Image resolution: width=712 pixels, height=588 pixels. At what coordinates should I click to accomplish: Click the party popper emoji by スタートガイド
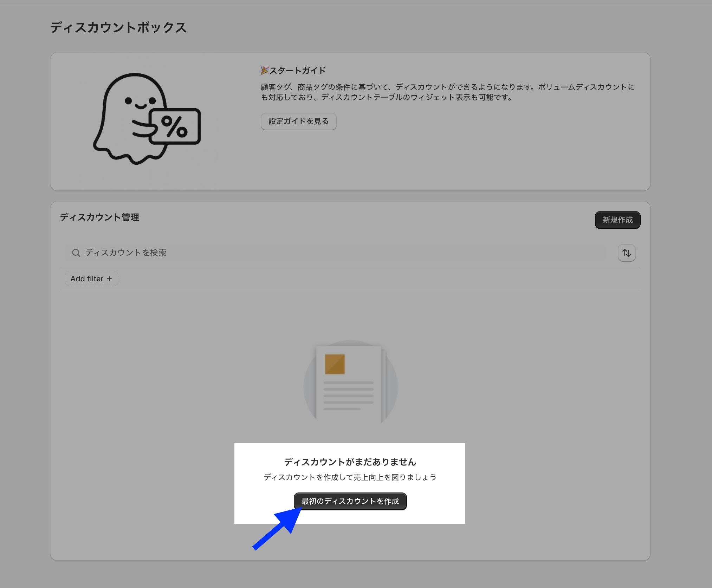(265, 71)
